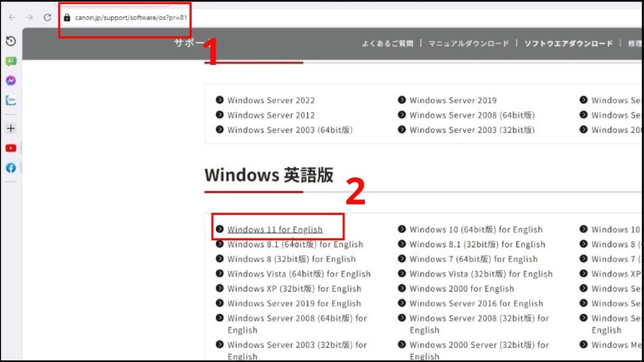Click the canon.jp address bar URL
644x362 pixels.
pyautogui.click(x=131, y=17)
